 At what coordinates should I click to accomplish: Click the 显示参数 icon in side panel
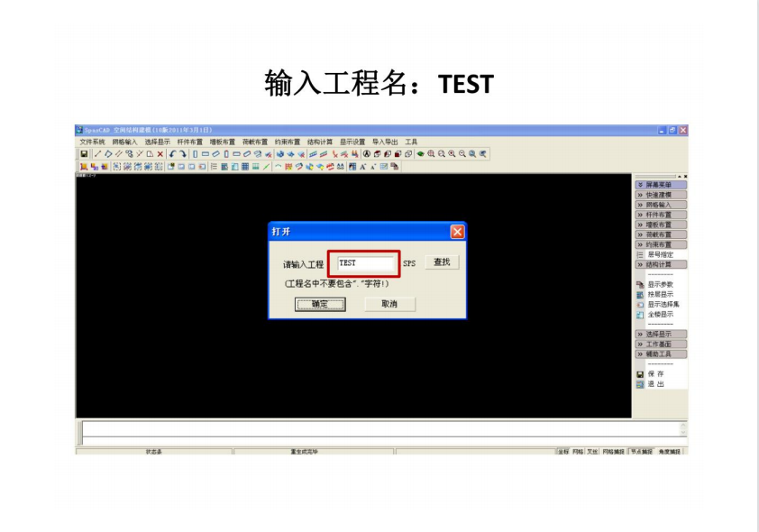[640, 285]
